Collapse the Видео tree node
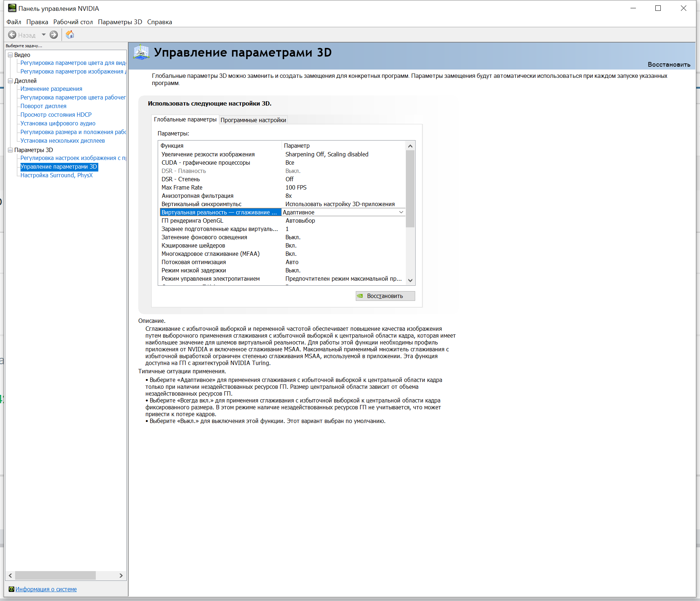700x601 pixels. point(10,55)
